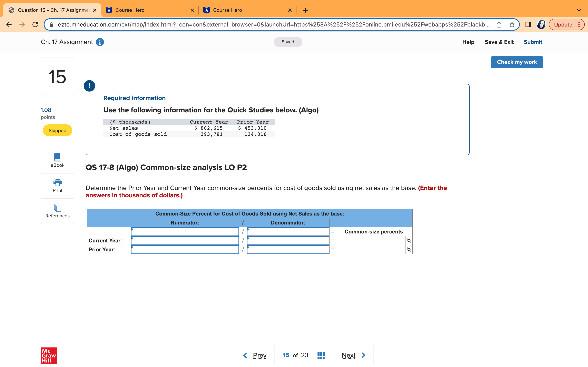Screen dimensions: 588x367
Task: Open the question grid navigator icon
Action: point(321,355)
